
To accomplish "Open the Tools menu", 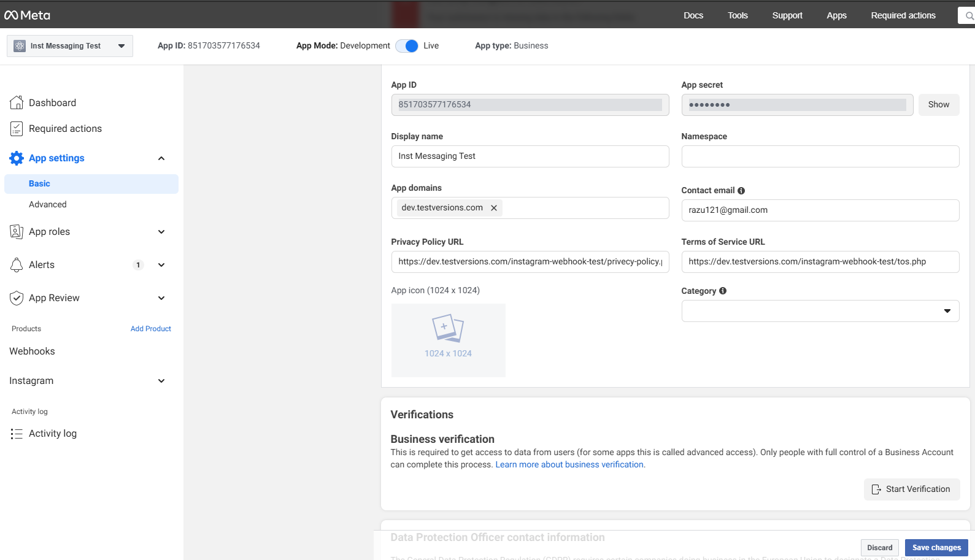I will point(738,15).
